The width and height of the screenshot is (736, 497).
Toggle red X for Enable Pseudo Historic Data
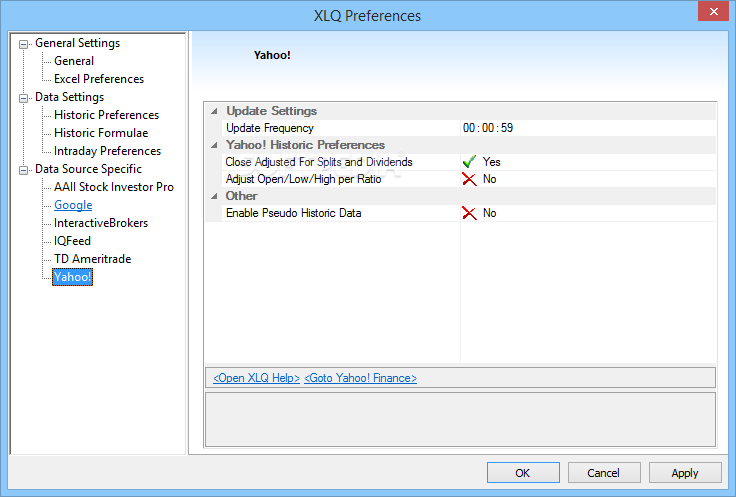coord(469,213)
